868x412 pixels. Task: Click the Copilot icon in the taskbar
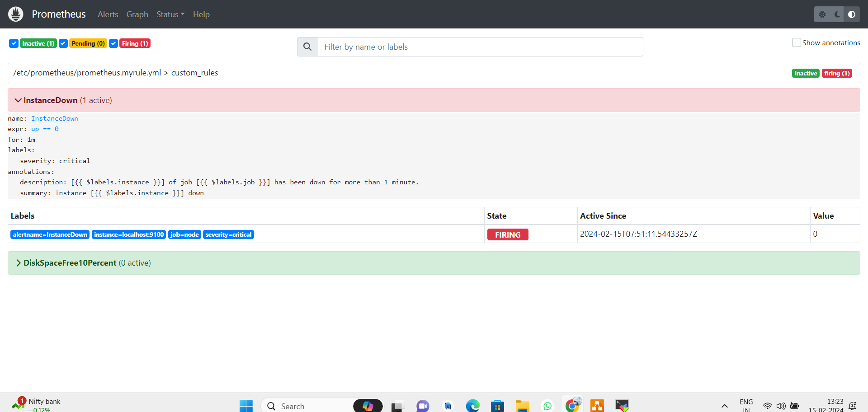[368, 406]
